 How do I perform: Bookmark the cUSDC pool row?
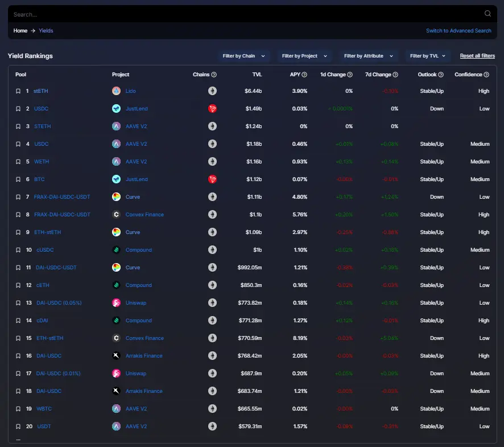point(18,250)
